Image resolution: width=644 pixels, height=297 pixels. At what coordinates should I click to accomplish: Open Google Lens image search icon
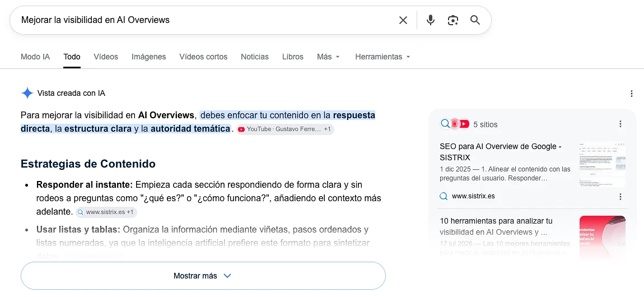point(452,20)
